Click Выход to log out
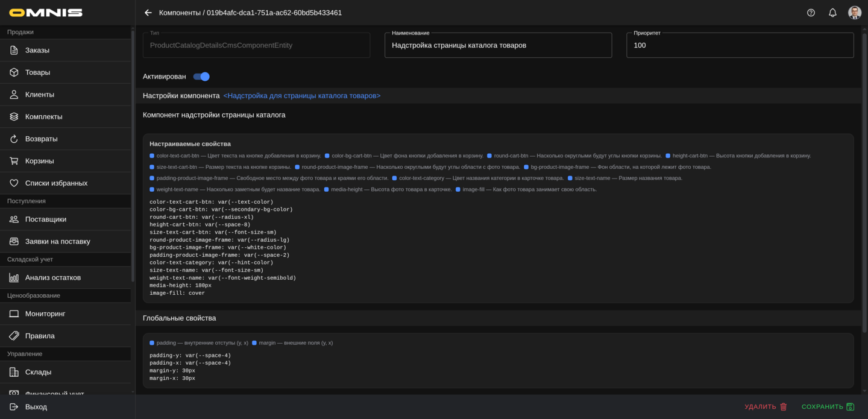The width and height of the screenshot is (868, 419). 36,407
